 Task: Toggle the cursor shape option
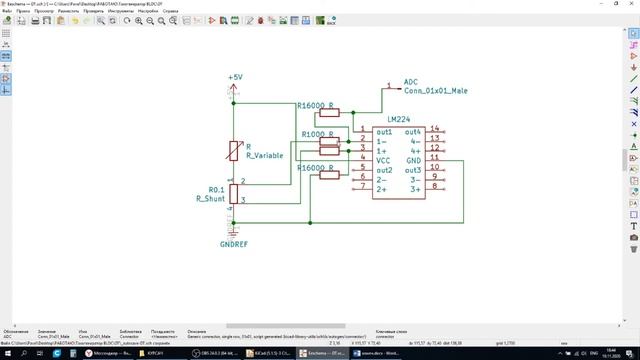[x=6, y=67]
